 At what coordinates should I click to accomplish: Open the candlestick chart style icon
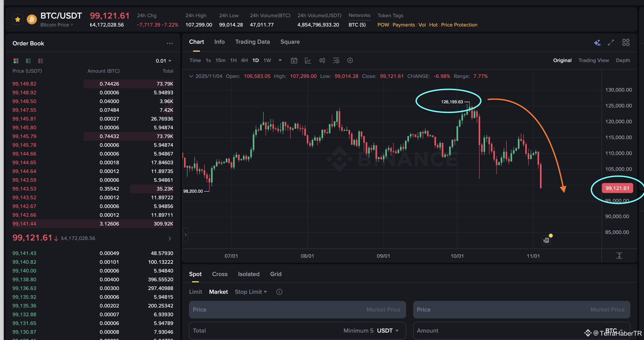pyautogui.click(x=322, y=60)
